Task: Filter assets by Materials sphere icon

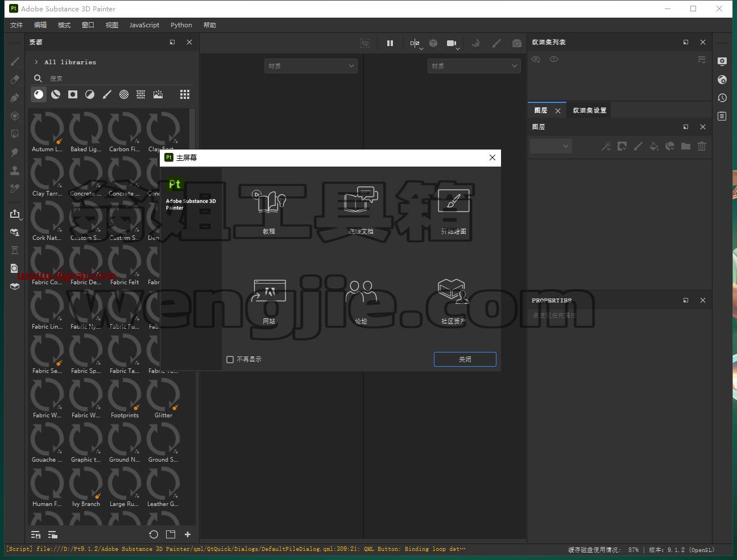Action: pos(39,94)
